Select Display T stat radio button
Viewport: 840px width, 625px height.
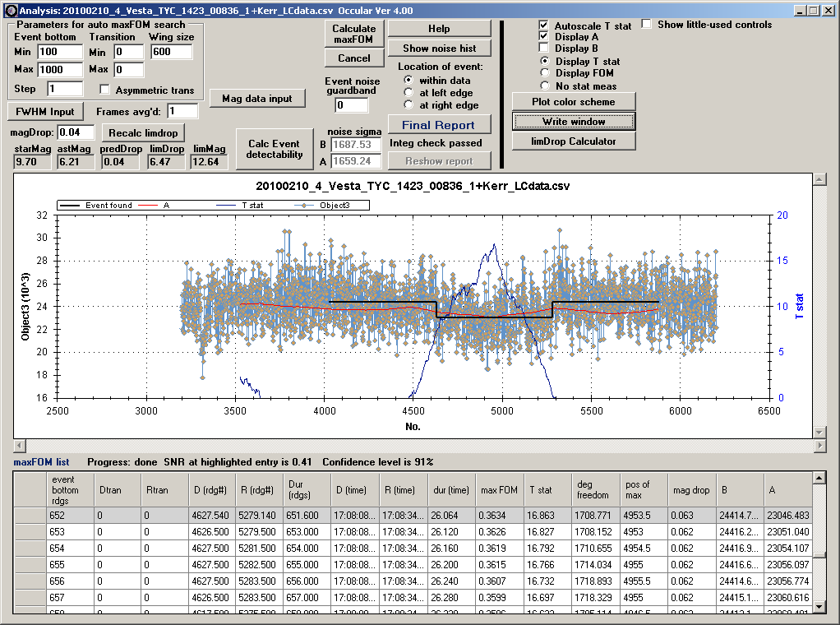(545, 61)
